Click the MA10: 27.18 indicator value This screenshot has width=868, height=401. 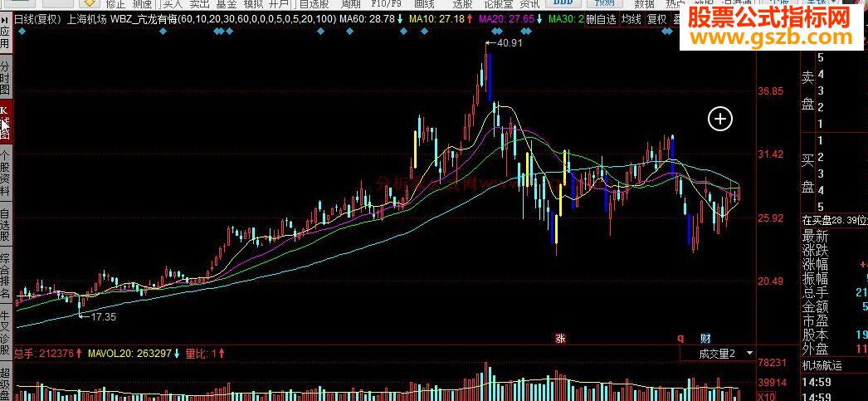(x=436, y=19)
